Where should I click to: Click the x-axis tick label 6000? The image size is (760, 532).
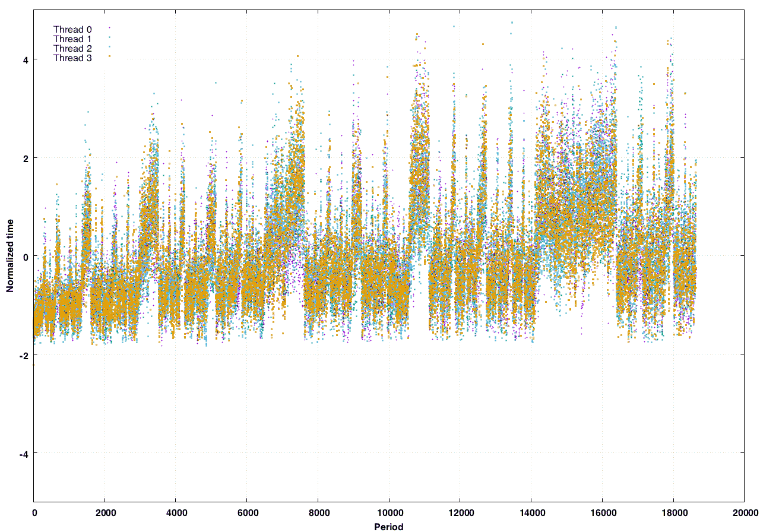[247, 512]
